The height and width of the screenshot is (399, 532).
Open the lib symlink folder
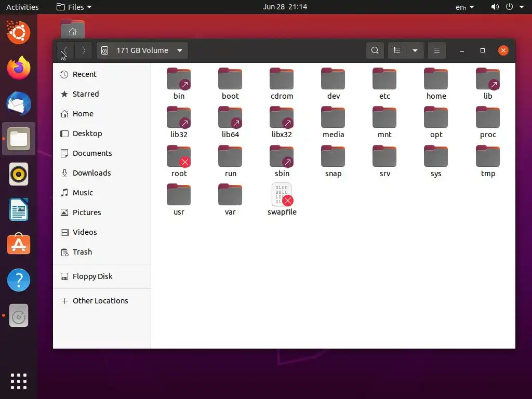point(487,84)
